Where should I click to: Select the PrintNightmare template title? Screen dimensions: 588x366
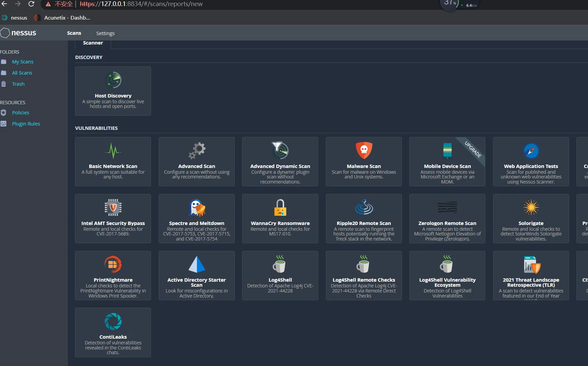[x=113, y=280]
